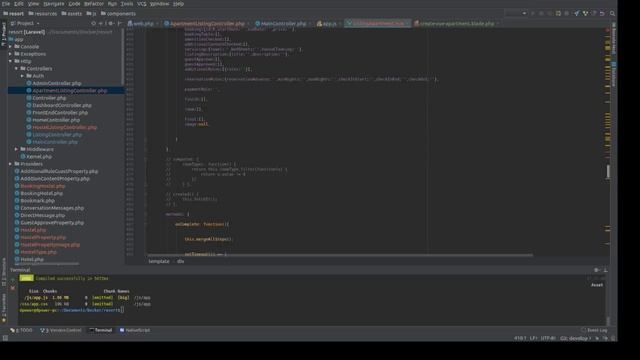Hide the Project panel with the hide icon
This screenshot has width=640, height=360.
coord(119,24)
